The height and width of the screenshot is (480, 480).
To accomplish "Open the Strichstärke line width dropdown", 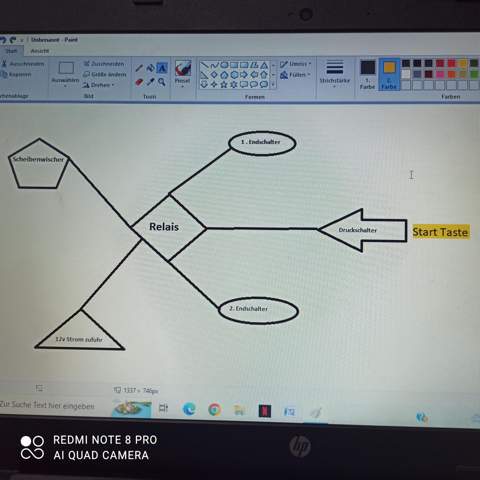I will click(334, 74).
